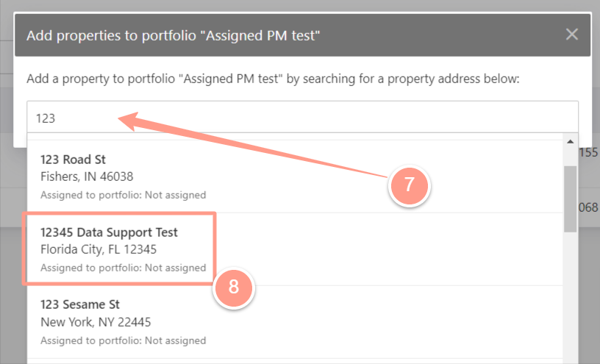Select the 123 Road St result
The height and width of the screenshot is (364, 600).
point(295,176)
